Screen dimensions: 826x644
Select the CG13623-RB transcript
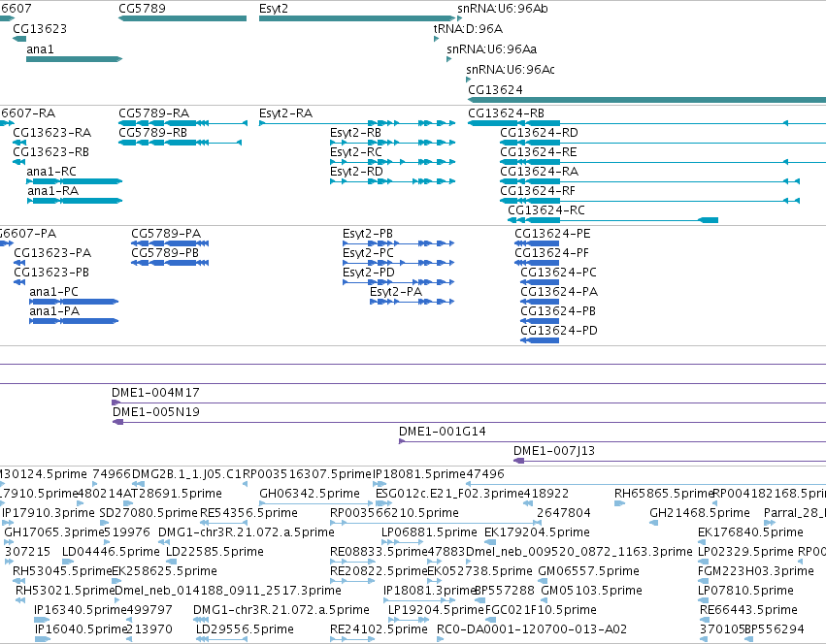click(19, 162)
